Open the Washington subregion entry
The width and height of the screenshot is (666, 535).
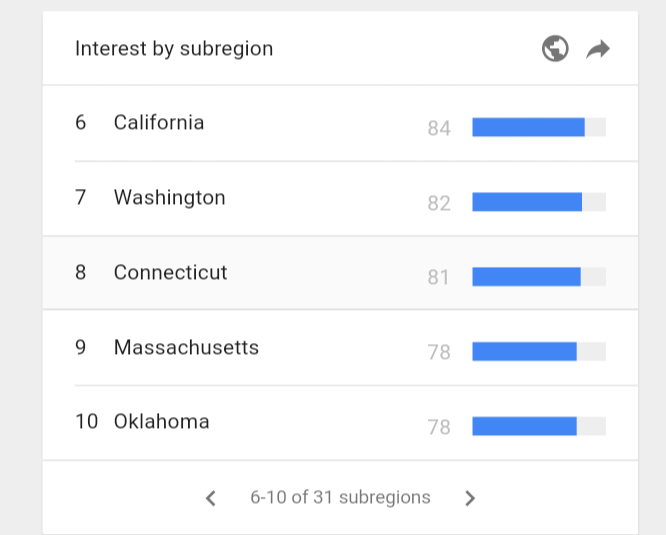point(169,198)
